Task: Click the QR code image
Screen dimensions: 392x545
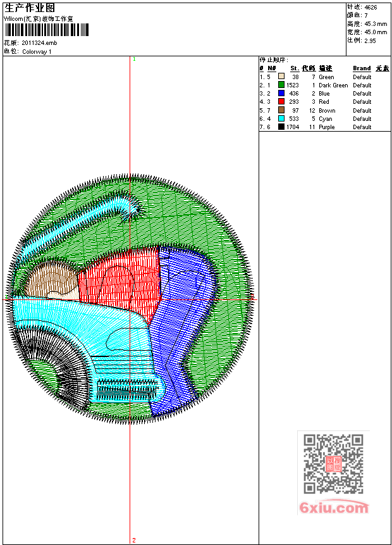Action: 333,464
